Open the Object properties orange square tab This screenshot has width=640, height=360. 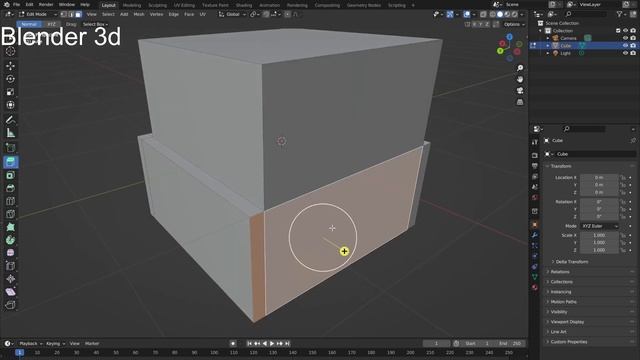[x=535, y=224]
